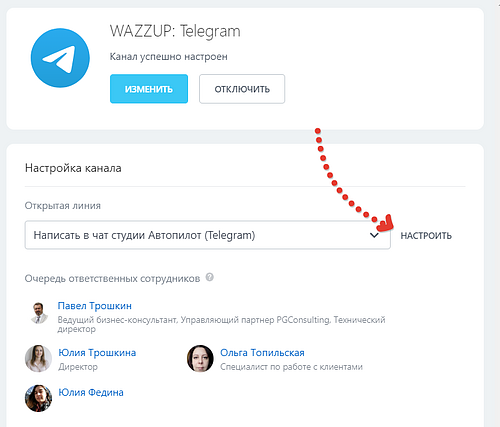Viewport: 500px width, 427px height.
Task: Select the 'Написать в чат студии Автопилот' text field
Action: click(208, 235)
